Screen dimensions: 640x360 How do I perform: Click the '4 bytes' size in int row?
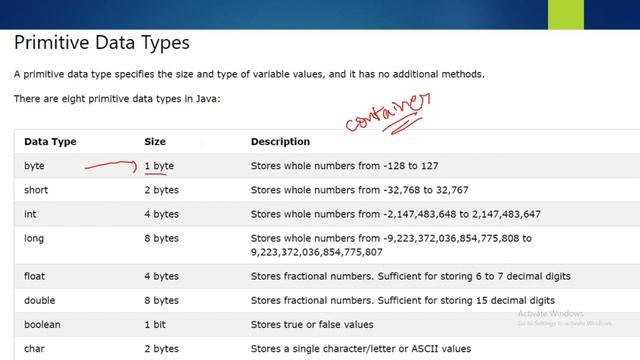coord(162,214)
